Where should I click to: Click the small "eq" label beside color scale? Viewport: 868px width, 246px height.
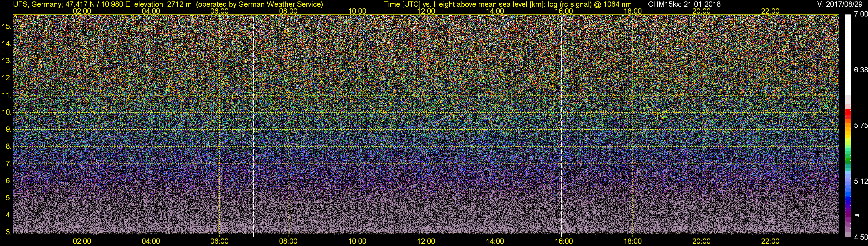(x=857, y=215)
